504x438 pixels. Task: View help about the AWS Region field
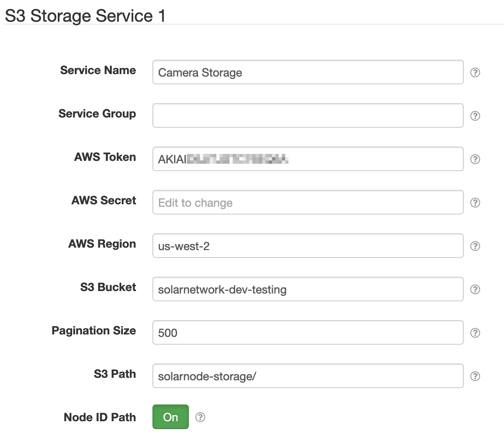[x=475, y=246]
